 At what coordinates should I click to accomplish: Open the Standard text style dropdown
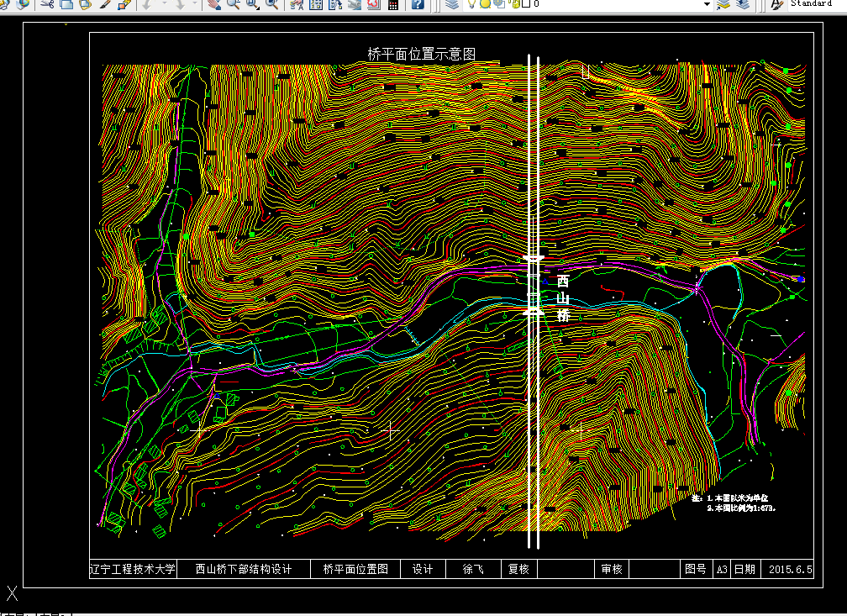(x=816, y=4)
